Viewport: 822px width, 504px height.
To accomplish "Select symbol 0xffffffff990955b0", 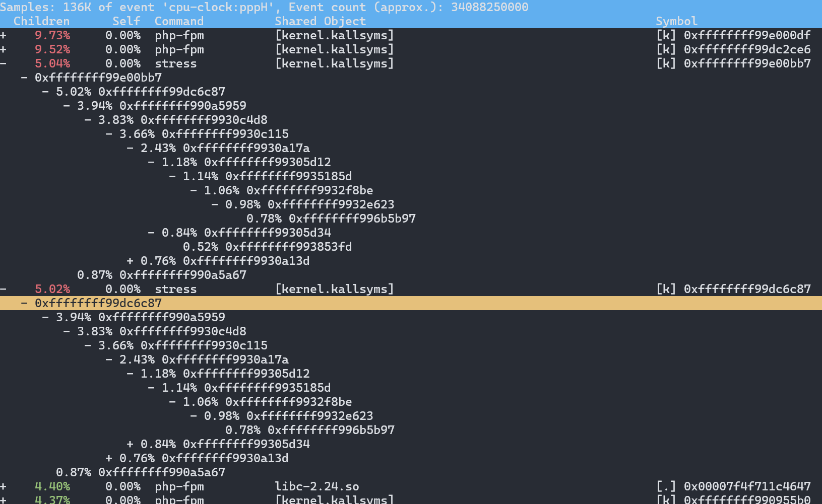I will [x=747, y=500].
